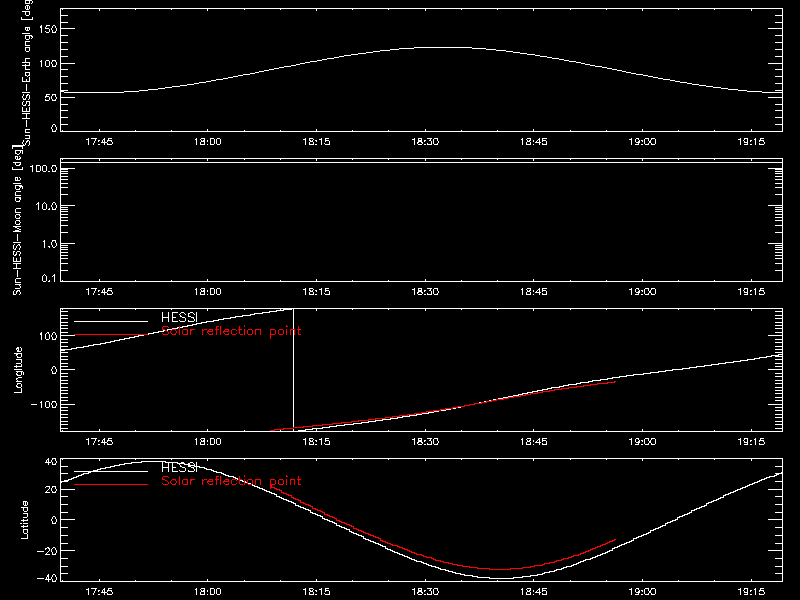Click 17:45 label under Longitude plot
This screenshot has width=800, height=600.
tap(99, 441)
